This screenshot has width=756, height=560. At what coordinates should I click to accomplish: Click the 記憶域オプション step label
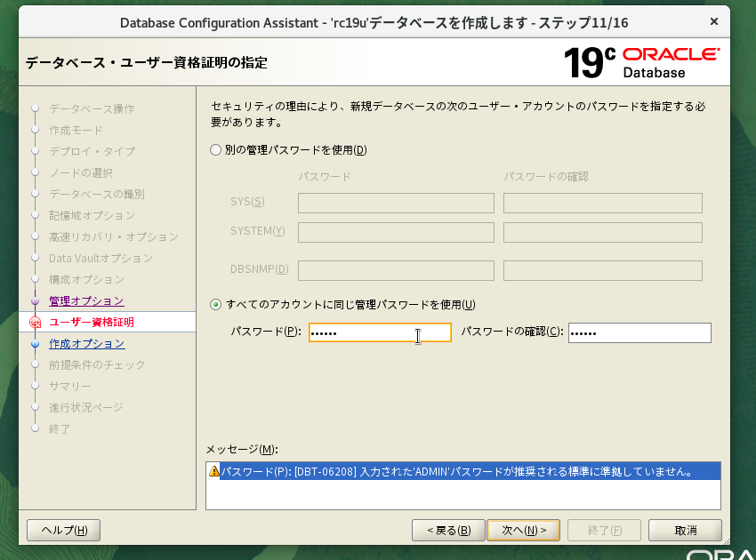pyautogui.click(x=92, y=215)
